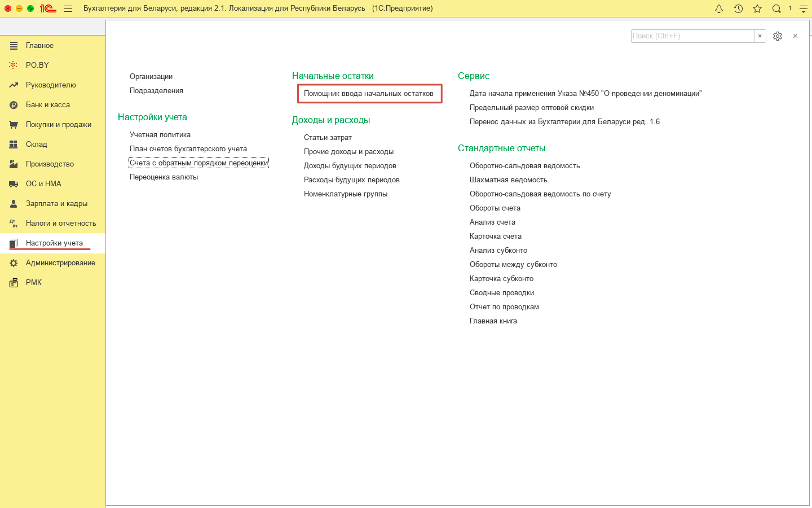This screenshot has height=508, width=812.
Task: Open План счетов бухгалтерского учета
Action: click(x=188, y=149)
